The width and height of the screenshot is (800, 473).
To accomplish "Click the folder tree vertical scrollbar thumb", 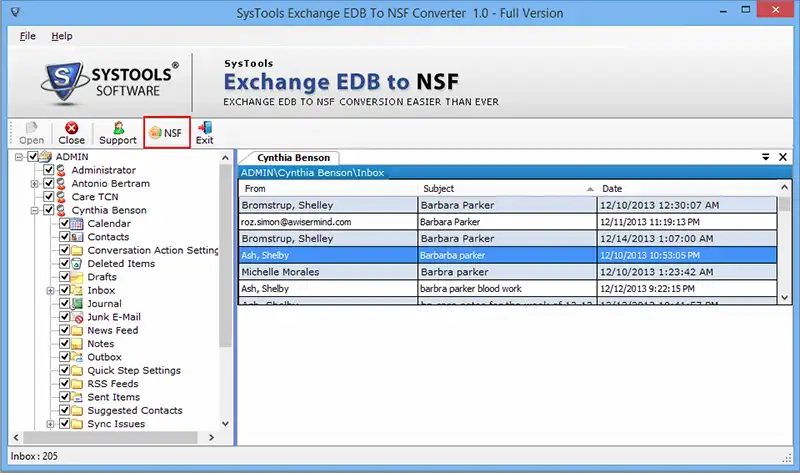I will (226, 256).
